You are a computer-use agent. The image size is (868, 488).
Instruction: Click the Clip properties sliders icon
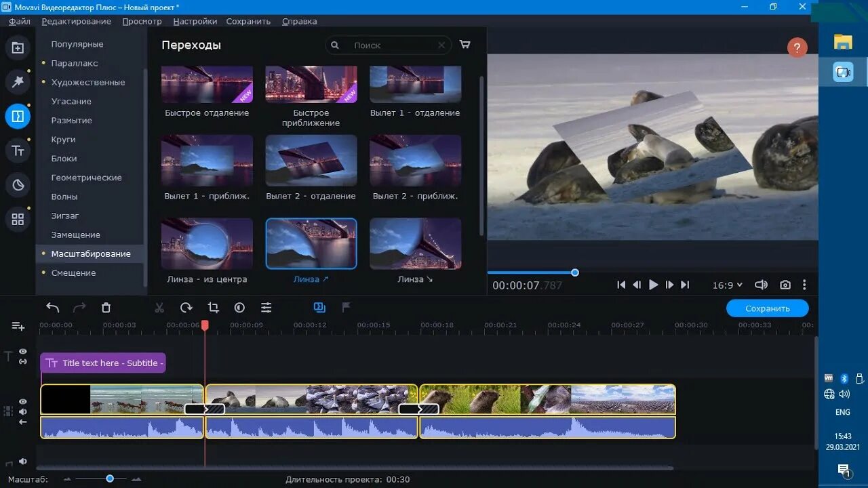pyautogui.click(x=267, y=308)
